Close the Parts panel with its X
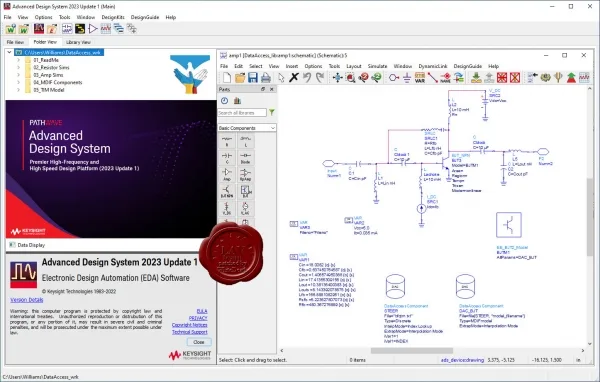Image resolution: width=600 pixels, height=382 pixels. (272, 89)
